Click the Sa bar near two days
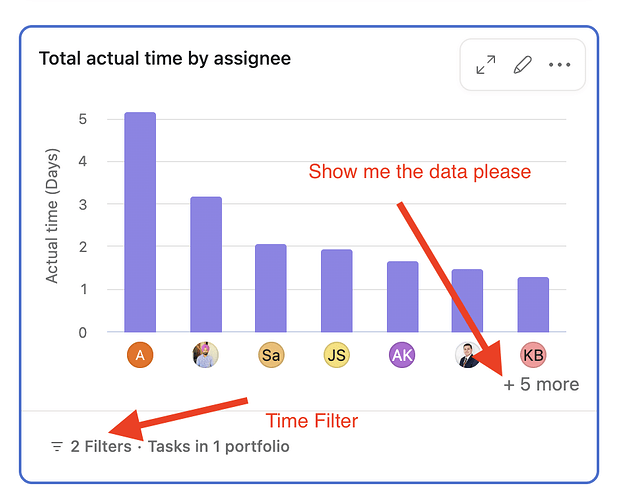 coord(271,288)
